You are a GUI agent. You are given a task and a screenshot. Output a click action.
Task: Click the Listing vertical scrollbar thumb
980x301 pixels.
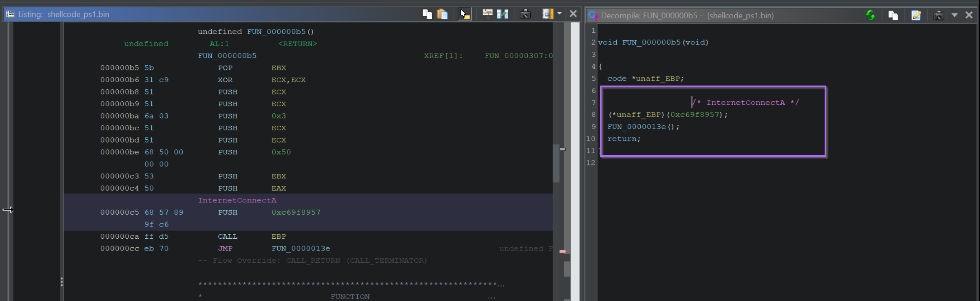pyautogui.click(x=556, y=163)
